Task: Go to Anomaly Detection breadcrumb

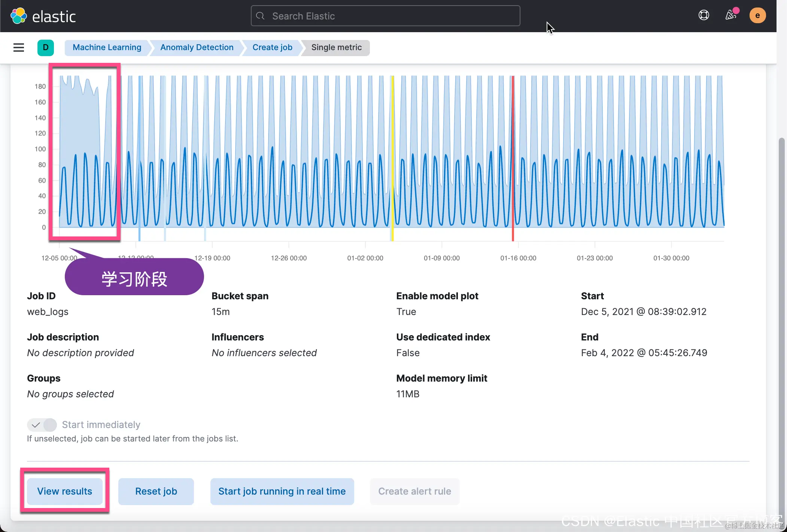Action: 197,48
